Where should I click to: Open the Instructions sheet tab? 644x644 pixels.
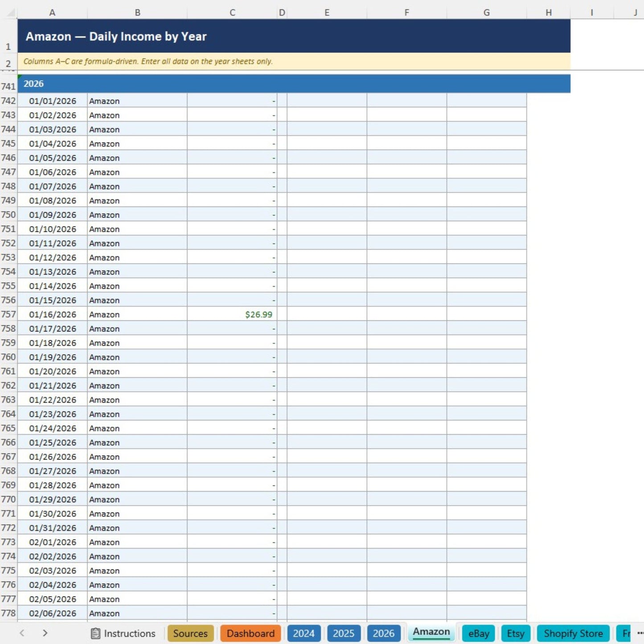tap(123, 633)
